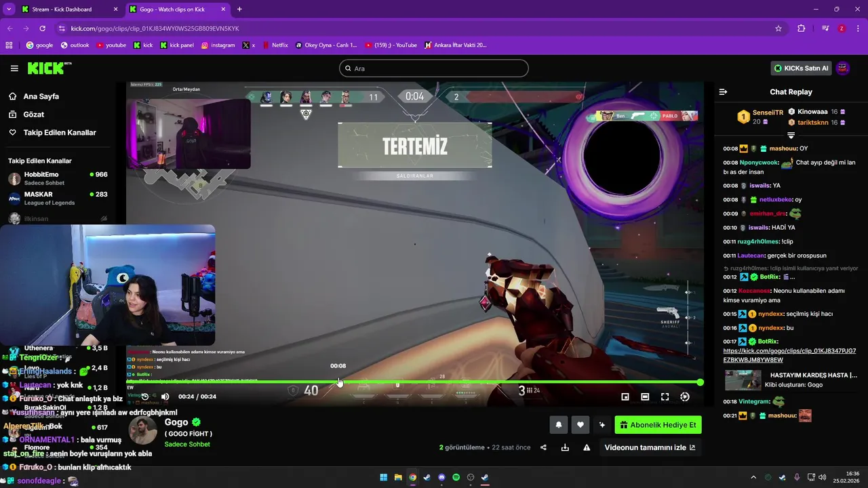This screenshot has width=868, height=488.
Task: Open the system volume control
Action: (822, 477)
